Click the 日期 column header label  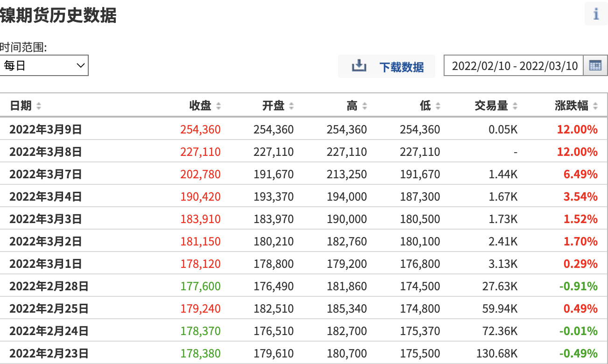tap(21, 106)
